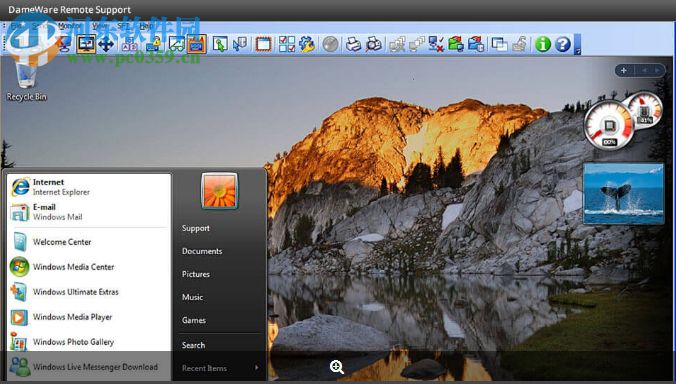The image size is (676, 384).
Task: Click the four checkboxes grid icon
Action: [x=287, y=44]
